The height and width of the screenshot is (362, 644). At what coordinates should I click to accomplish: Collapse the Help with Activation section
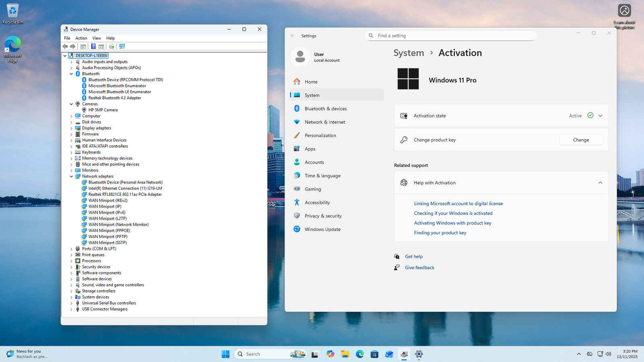(x=600, y=183)
